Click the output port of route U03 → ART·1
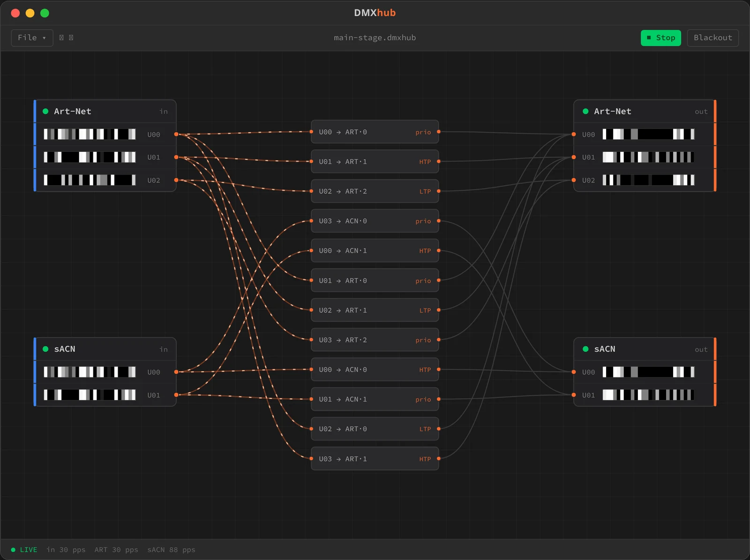Viewport: 750px width, 560px height. (439, 458)
